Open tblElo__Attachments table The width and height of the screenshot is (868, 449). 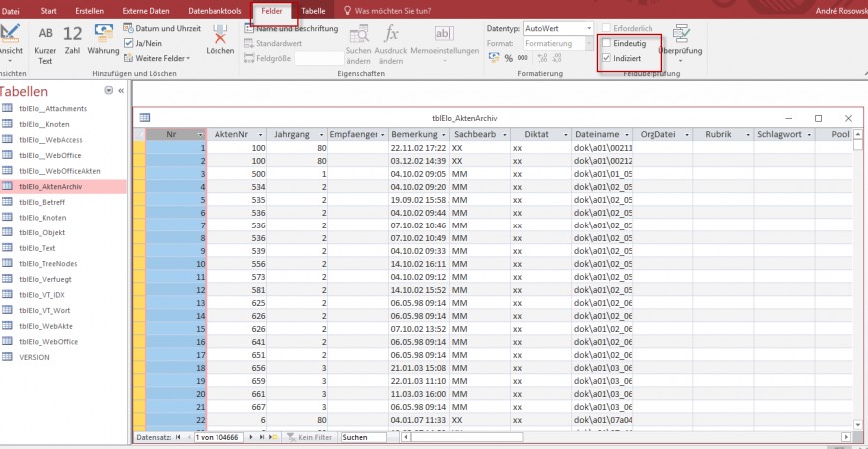click(53, 109)
